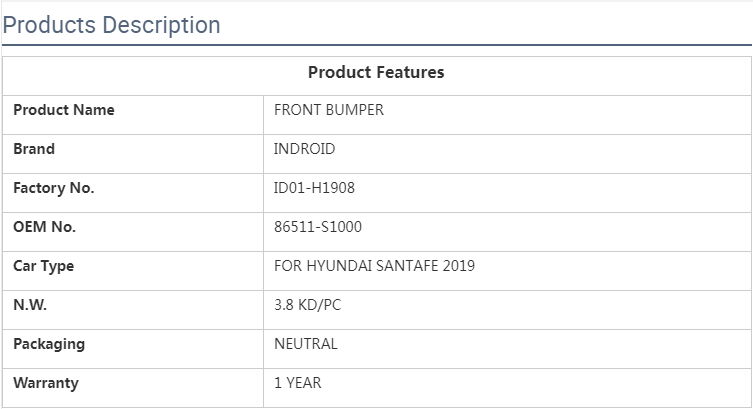
Task: Click the FRONT BUMPER value
Action: click(328, 110)
